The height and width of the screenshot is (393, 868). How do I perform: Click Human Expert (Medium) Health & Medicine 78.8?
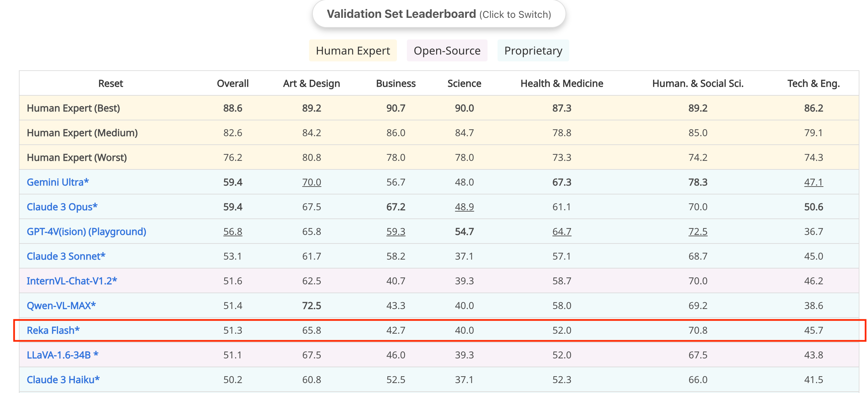(x=562, y=133)
